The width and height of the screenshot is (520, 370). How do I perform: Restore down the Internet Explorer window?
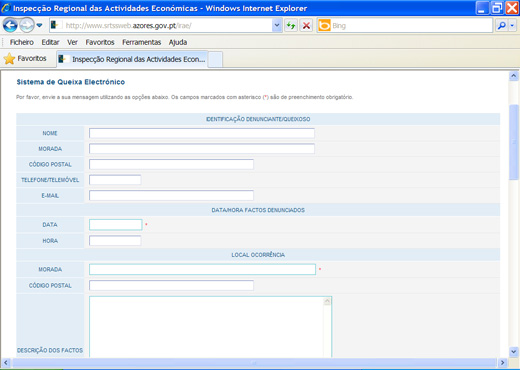pyautogui.click(x=497, y=8)
